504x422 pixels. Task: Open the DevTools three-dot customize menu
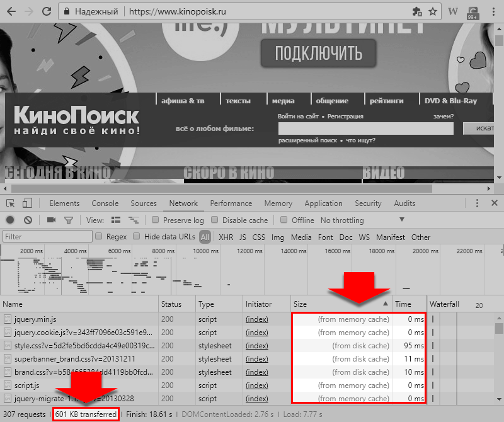(x=477, y=203)
